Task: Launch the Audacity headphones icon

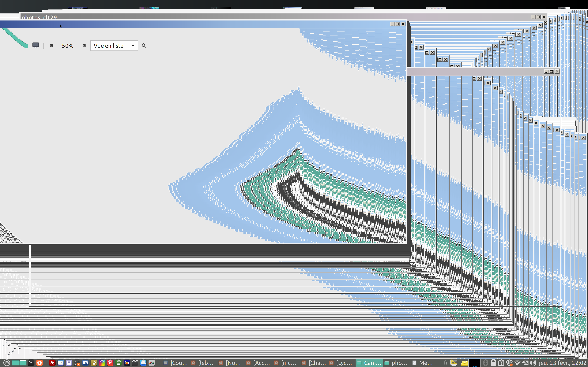Action: [127, 363]
